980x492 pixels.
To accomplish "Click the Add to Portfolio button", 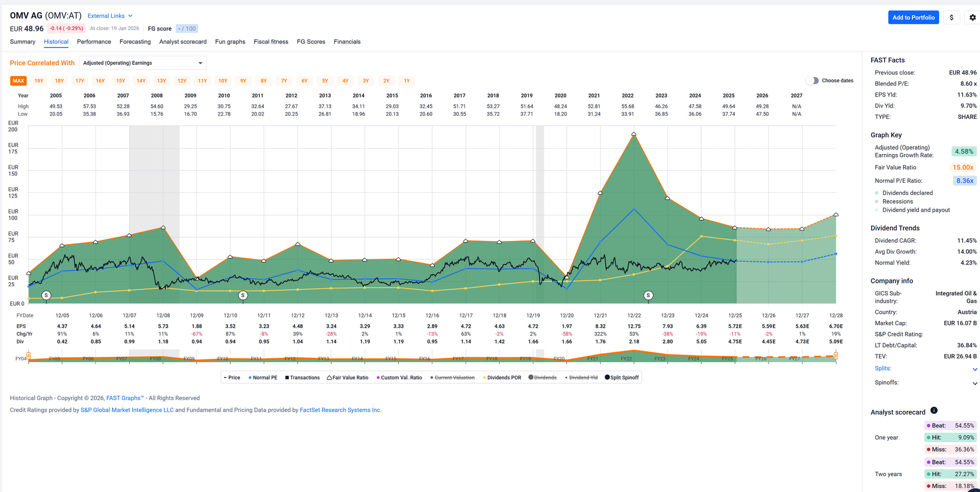I will click(913, 17).
